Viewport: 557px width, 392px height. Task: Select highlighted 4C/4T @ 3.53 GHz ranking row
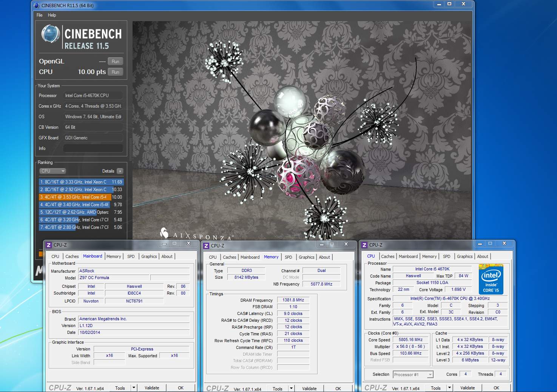81,197
